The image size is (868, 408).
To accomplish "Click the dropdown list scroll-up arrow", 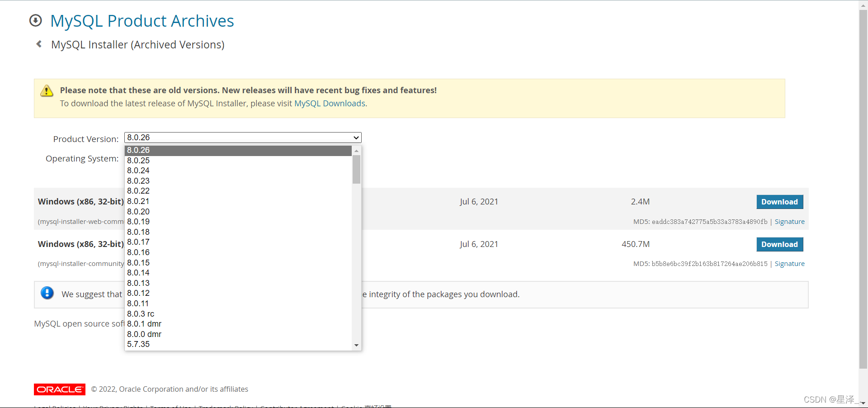I will tap(357, 151).
